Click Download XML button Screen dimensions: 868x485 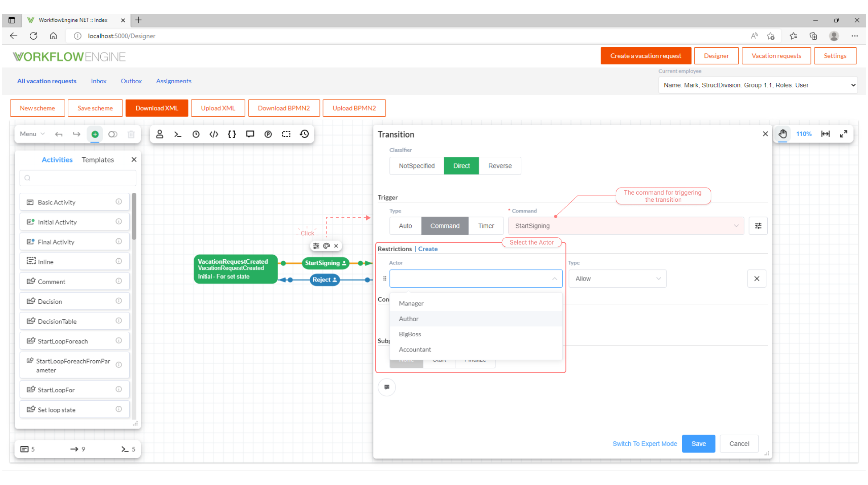click(x=157, y=108)
